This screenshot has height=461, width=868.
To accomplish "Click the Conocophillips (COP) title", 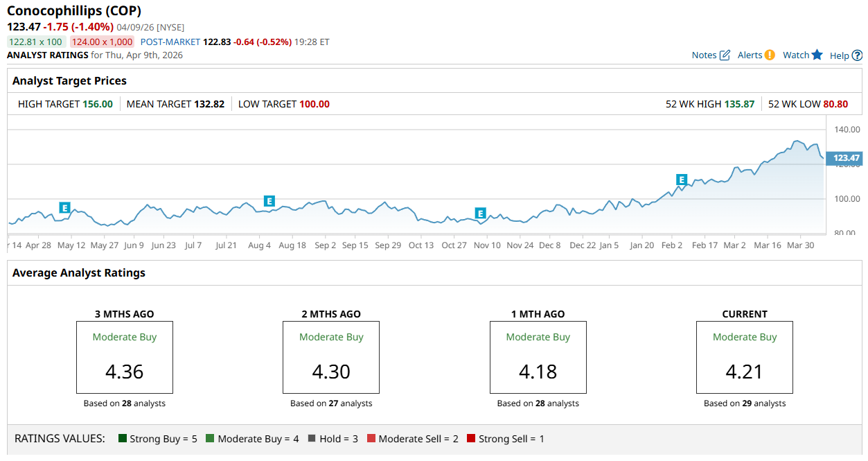I will 74,11.
